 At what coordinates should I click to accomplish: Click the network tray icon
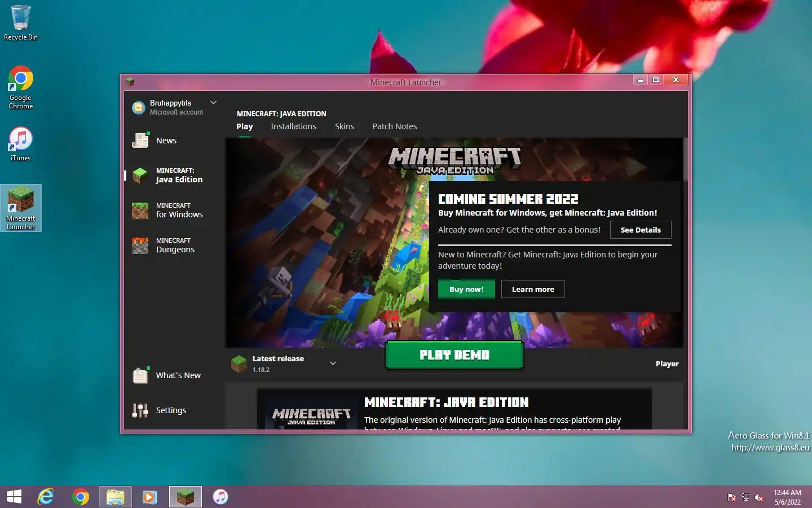[745, 497]
